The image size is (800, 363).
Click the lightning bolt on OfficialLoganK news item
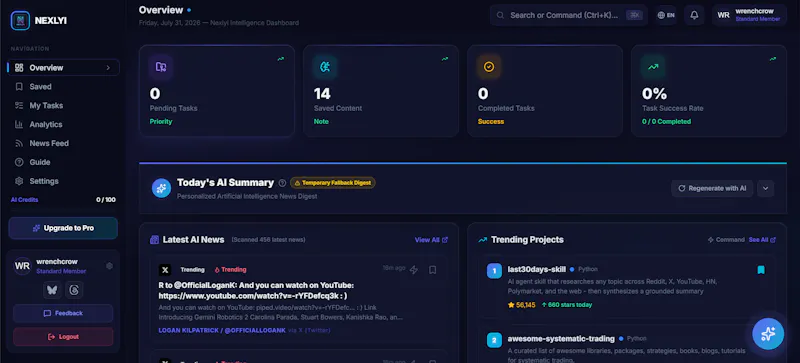(414, 270)
